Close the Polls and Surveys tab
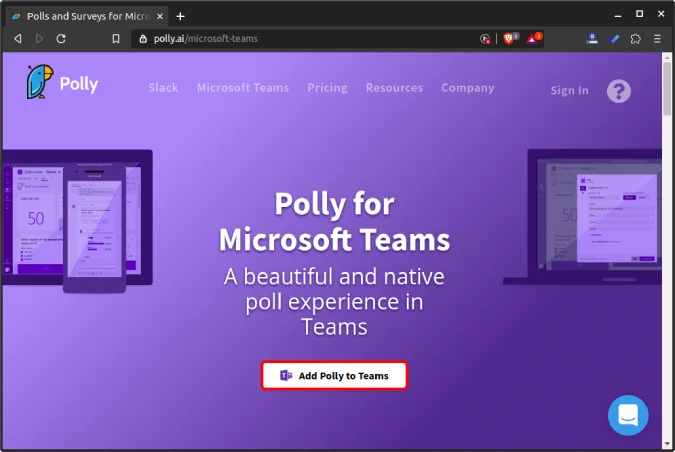675x452 pixels. [x=160, y=16]
